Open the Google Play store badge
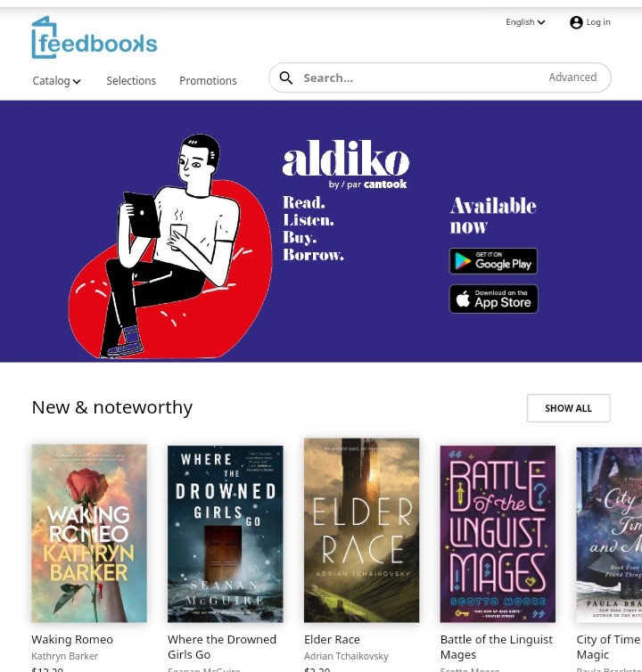The image size is (642, 672). coord(493,261)
